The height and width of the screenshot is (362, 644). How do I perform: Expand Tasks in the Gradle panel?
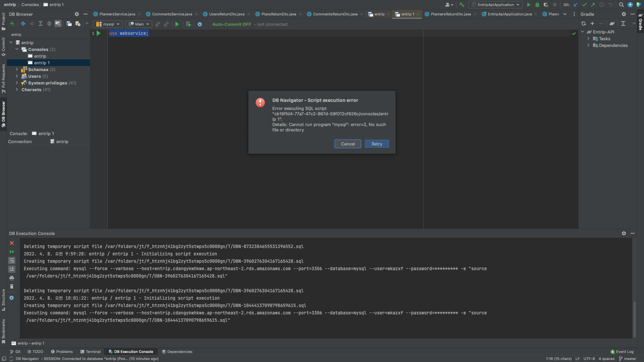[x=588, y=39]
